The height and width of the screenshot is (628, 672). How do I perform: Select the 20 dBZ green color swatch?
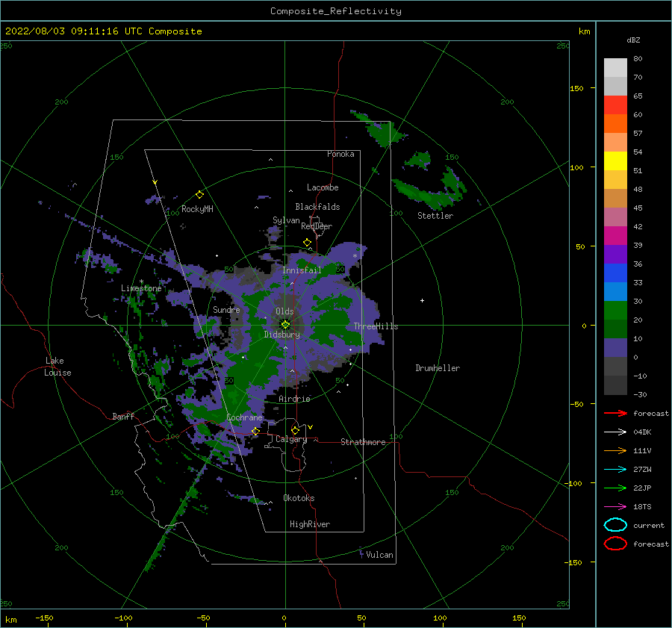[x=615, y=329]
